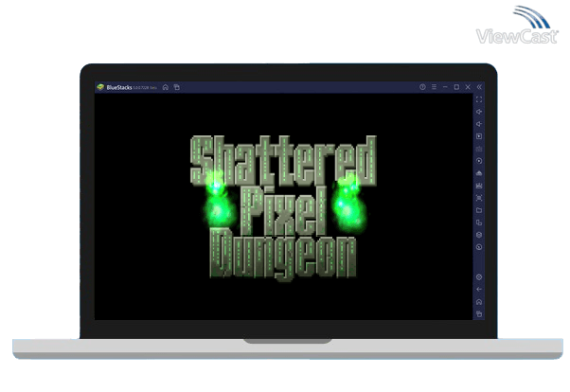Click the Shattered Pixel Dungeon title logo
570x392 pixels.
[x=283, y=208]
